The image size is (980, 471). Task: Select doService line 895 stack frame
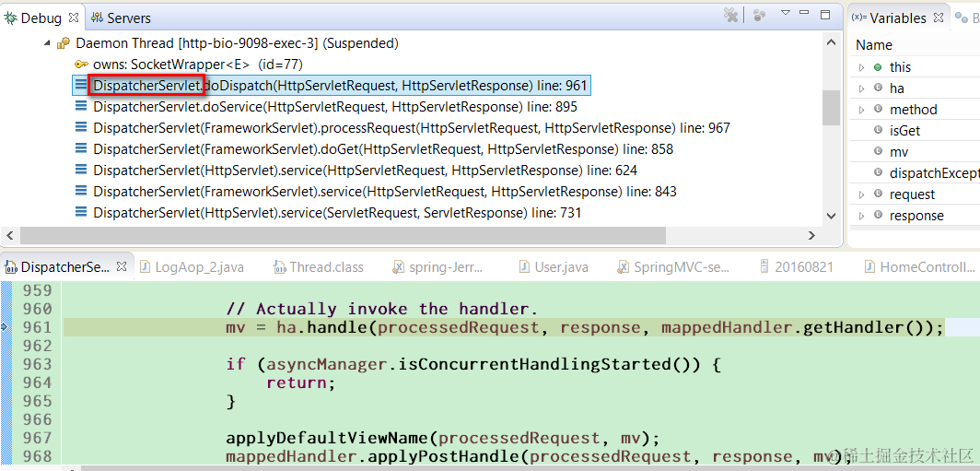pyautogui.click(x=335, y=106)
